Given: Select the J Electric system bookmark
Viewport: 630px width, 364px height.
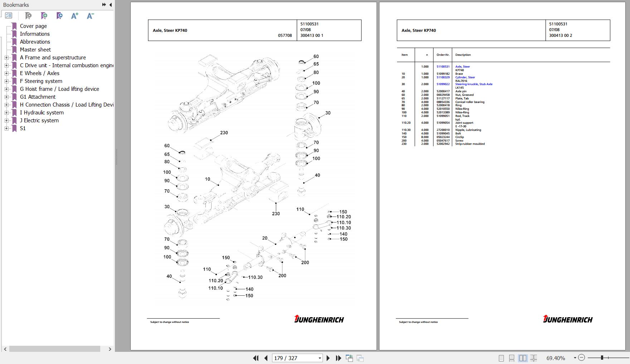Looking at the screenshot, I should pos(39,120).
